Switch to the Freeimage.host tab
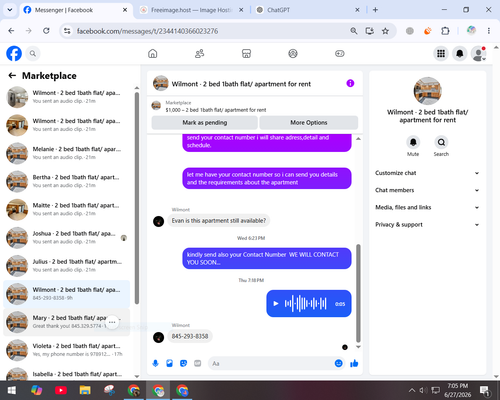This screenshot has height=400, width=500. tap(192, 10)
